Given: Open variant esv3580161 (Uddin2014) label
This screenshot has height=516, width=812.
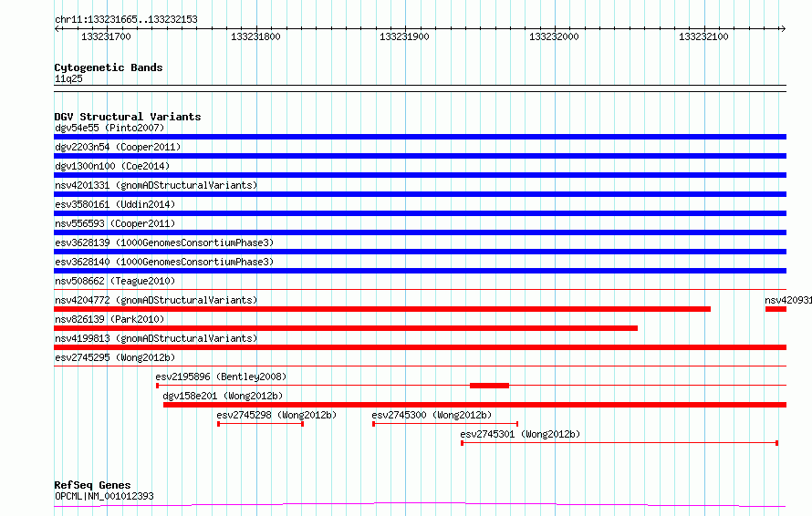Looking at the screenshot, I should point(115,204).
